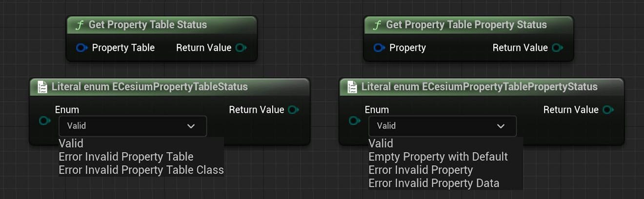Click Return Value pin on Get Property Table Property Status
Image resolution: width=644 pixels, height=199 pixels.
coord(558,48)
